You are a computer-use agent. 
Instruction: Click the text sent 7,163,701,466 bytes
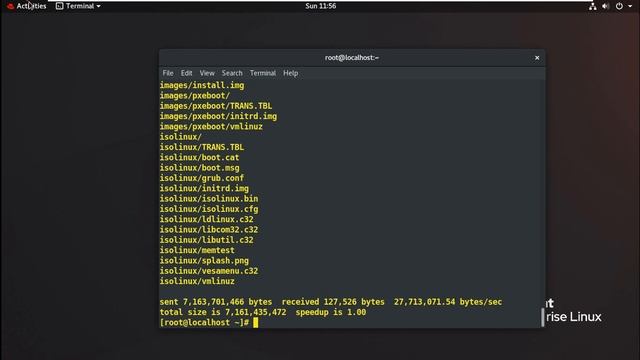click(216, 302)
